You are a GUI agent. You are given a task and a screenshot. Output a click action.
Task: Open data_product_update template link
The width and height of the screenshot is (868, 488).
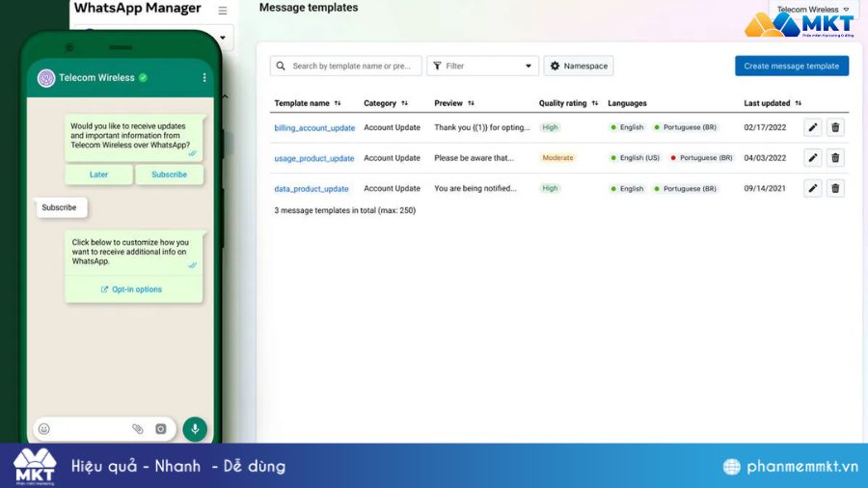312,189
